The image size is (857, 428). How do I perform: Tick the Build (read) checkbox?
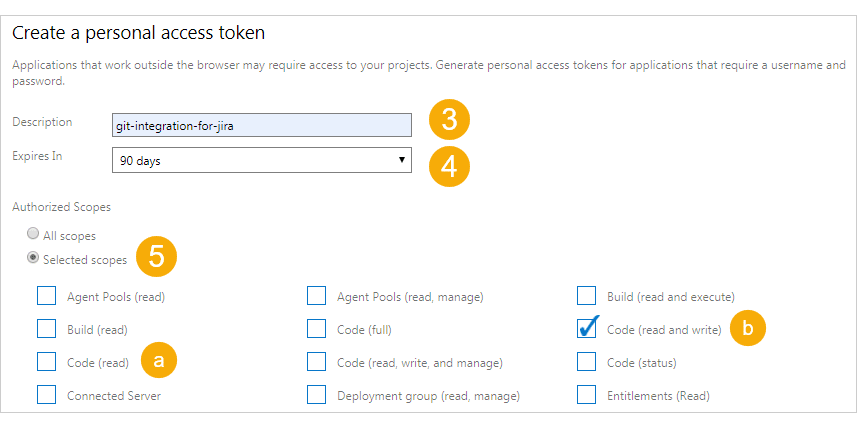tap(46, 329)
